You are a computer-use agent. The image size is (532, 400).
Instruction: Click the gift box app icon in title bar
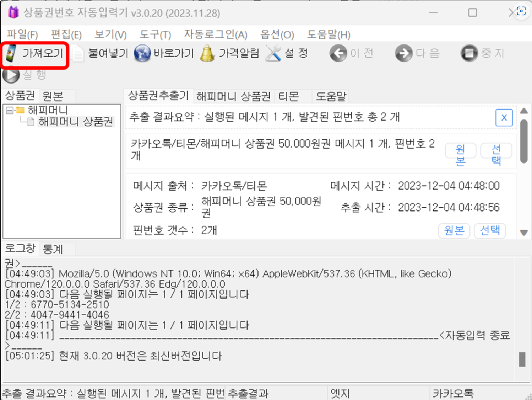coord(13,12)
